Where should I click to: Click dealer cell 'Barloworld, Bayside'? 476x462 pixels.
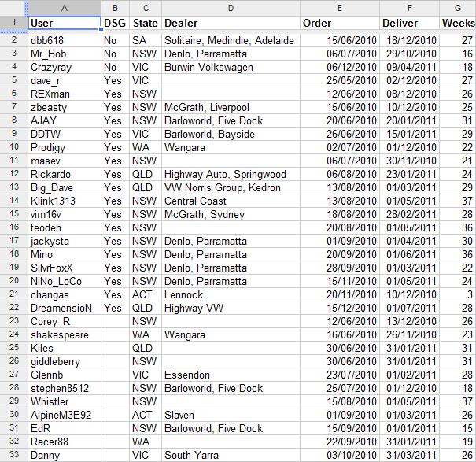[x=231, y=134]
